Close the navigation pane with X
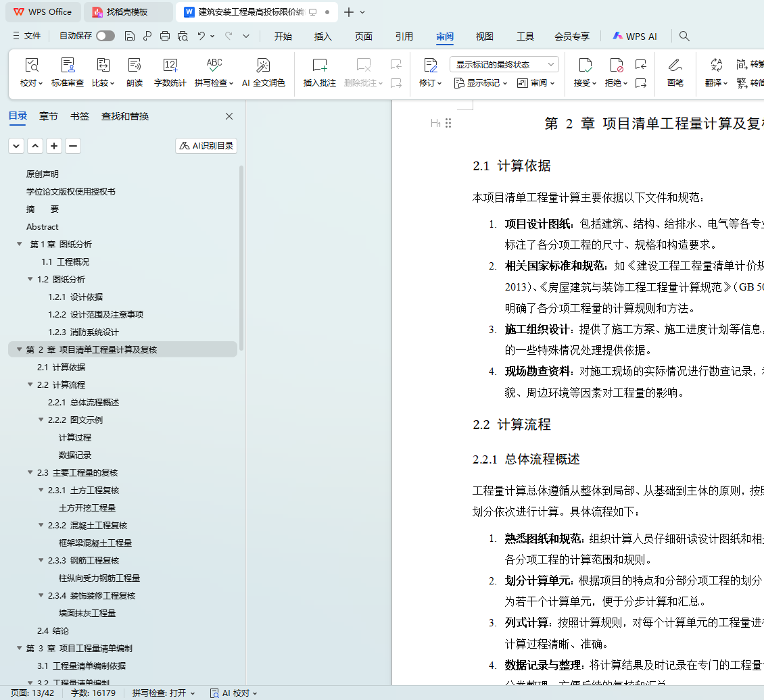Viewport: 764px width, 700px height. tap(229, 116)
